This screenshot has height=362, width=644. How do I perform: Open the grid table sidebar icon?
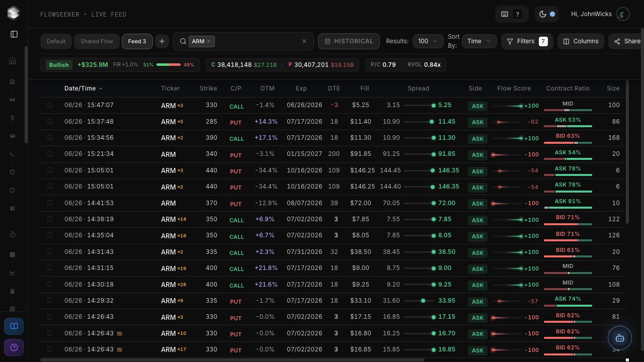coord(13,254)
